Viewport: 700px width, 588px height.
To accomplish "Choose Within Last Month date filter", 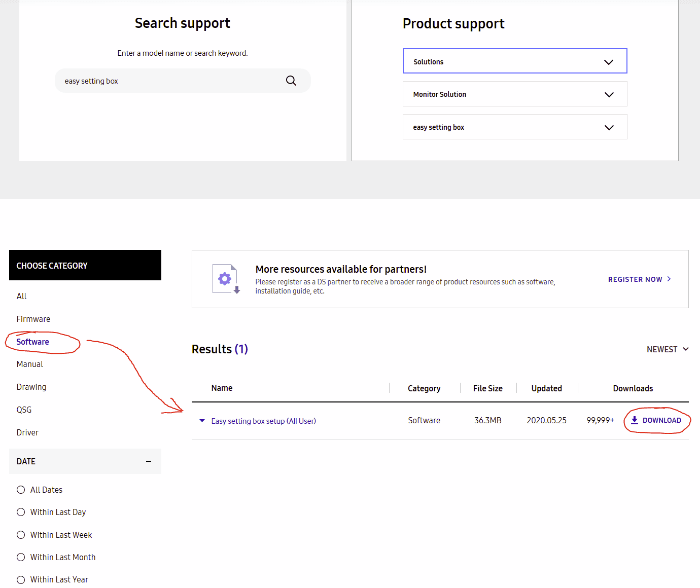I will point(21,557).
